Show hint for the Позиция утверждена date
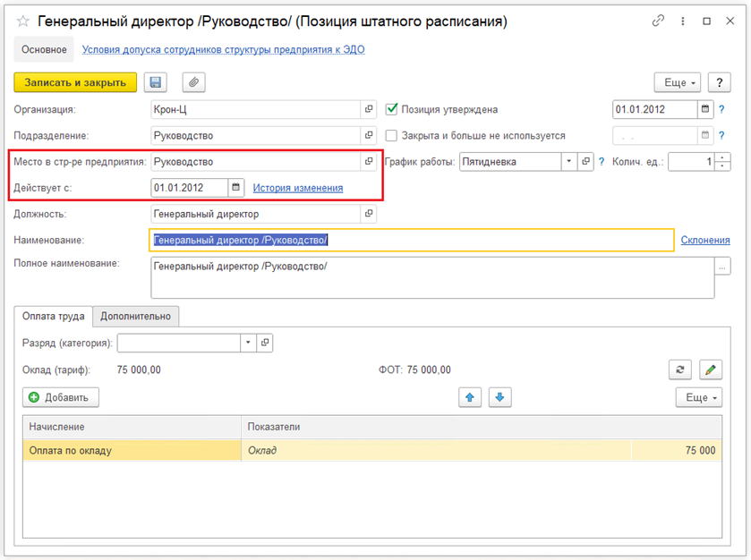 [721, 110]
